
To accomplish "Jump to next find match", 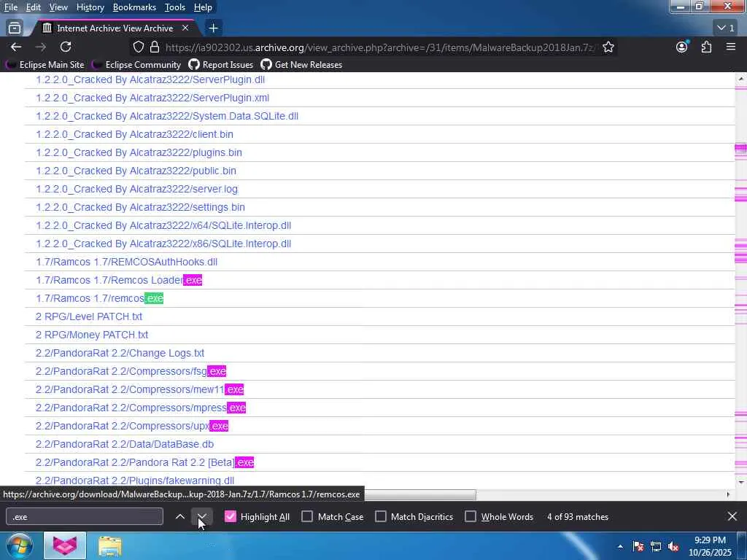I will [201, 517].
